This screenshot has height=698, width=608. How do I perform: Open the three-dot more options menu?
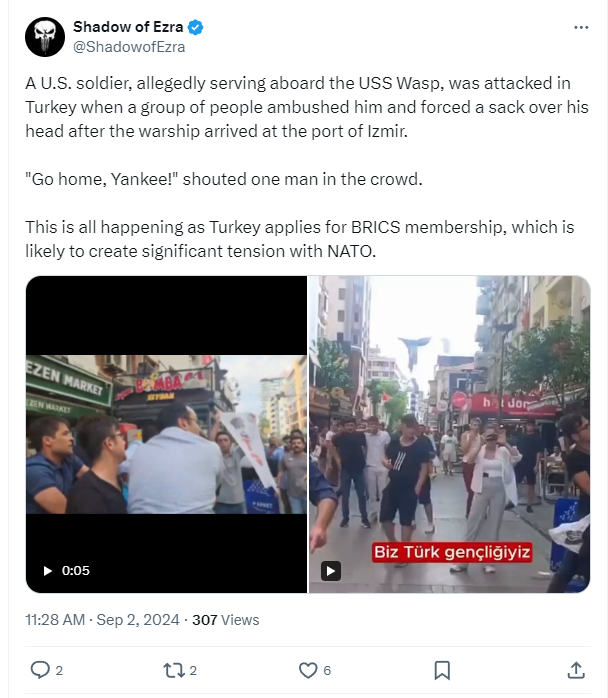click(x=581, y=28)
